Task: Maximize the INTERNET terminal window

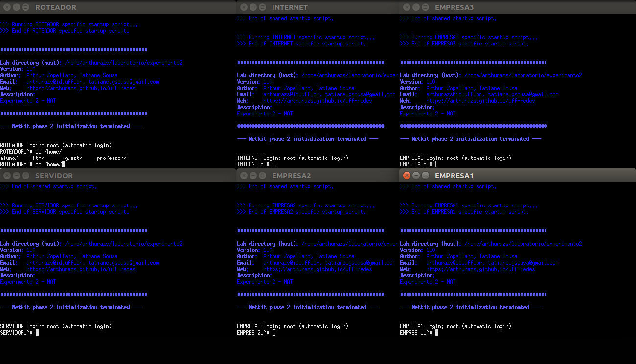Action: tap(263, 7)
